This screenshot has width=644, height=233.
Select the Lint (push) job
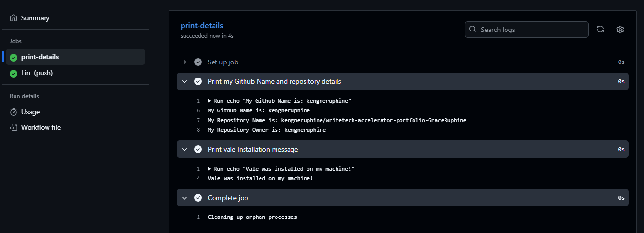coord(37,73)
